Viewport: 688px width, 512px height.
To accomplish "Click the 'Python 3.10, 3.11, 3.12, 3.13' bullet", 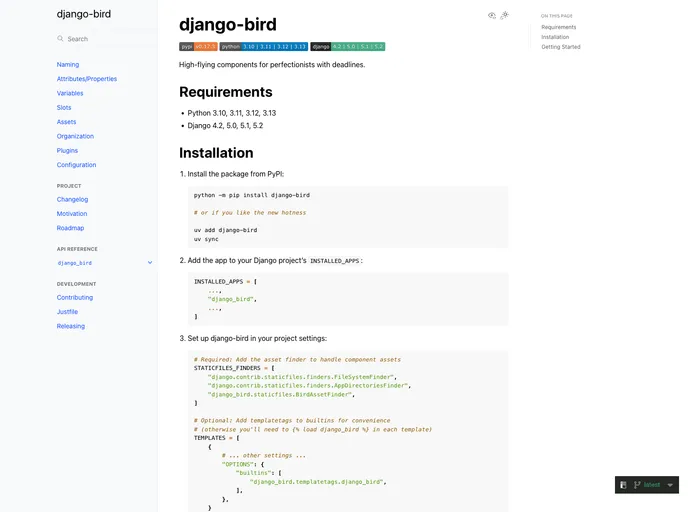I will [232, 113].
